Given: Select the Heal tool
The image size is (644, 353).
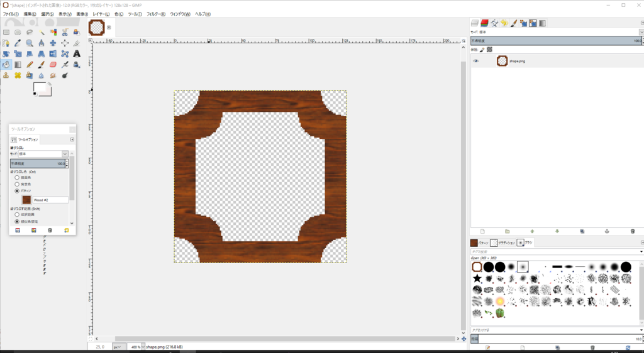Looking at the screenshot, I should tap(18, 75).
